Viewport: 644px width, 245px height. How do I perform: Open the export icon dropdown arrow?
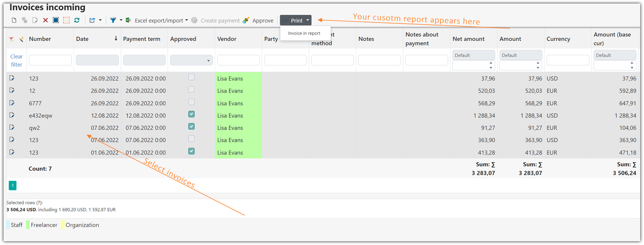tap(100, 20)
